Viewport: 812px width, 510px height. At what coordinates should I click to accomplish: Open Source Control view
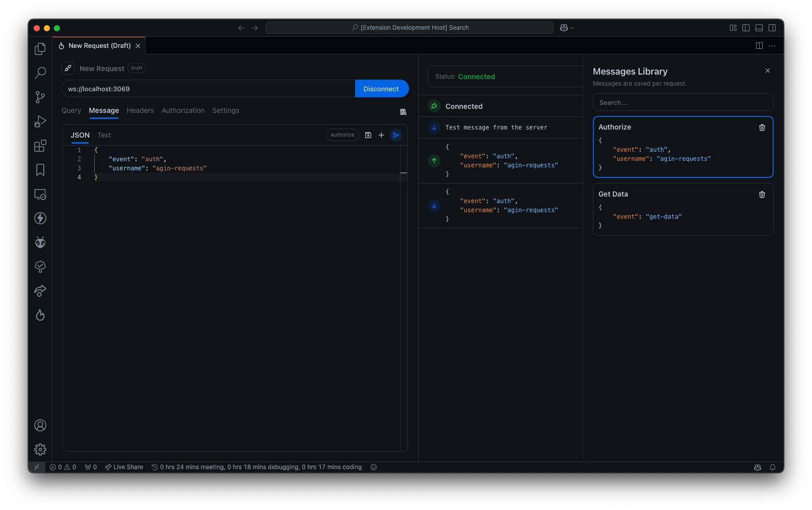pos(40,97)
